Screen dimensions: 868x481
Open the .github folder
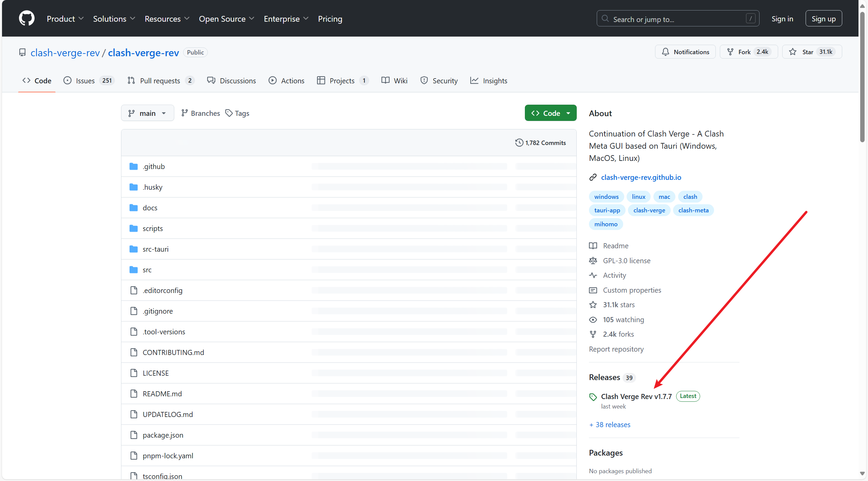pyautogui.click(x=154, y=166)
